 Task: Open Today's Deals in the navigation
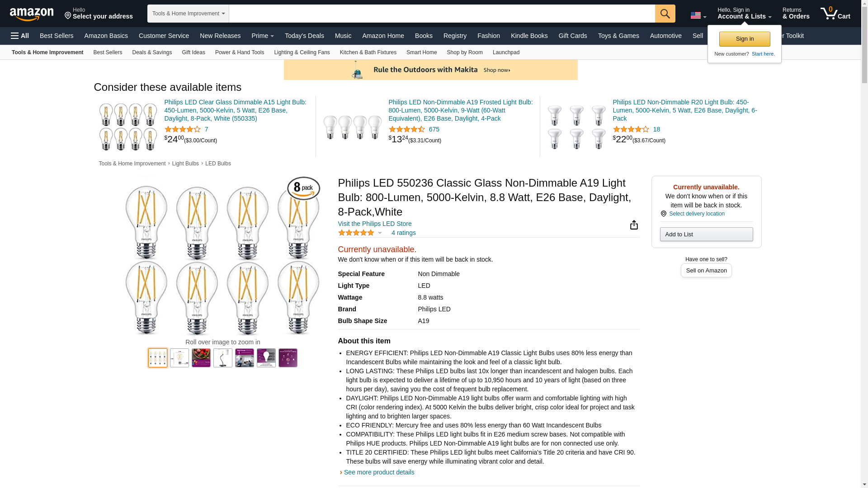click(x=304, y=36)
